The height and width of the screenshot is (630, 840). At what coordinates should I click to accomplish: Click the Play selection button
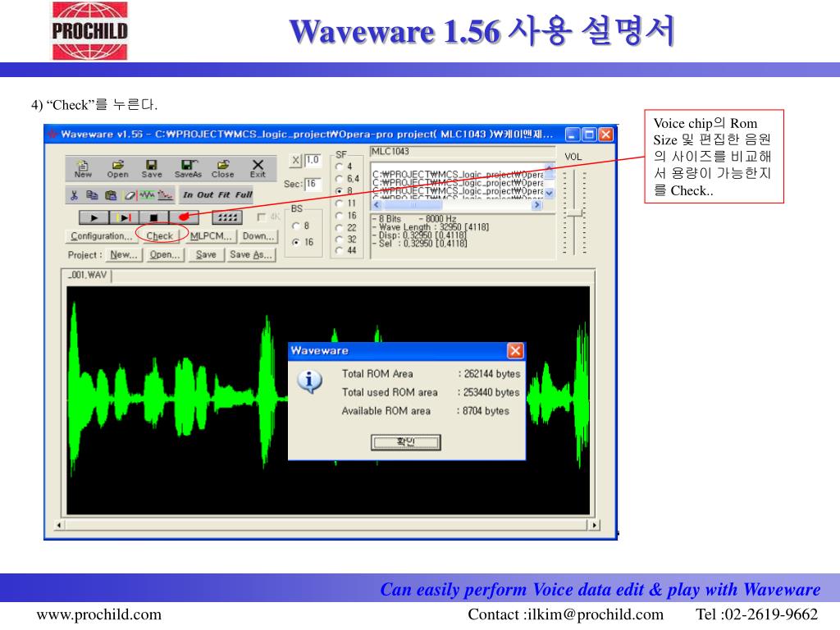tap(125, 217)
